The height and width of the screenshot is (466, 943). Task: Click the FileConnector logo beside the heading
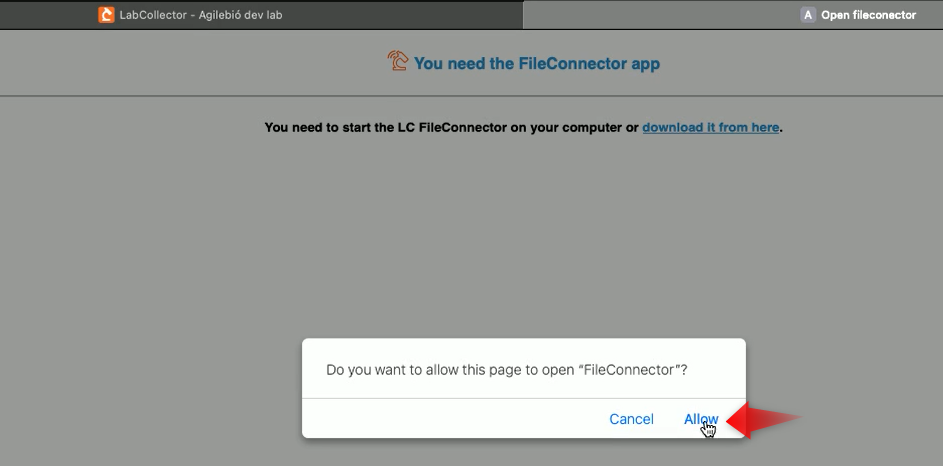(x=398, y=61)
